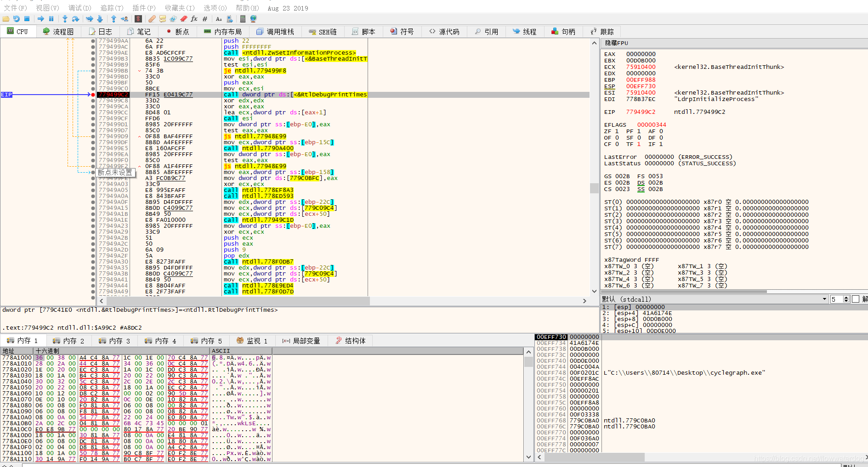Click the Stop debugging square icon
Screen dimensions: 868x467
click(x=27, y=19)
